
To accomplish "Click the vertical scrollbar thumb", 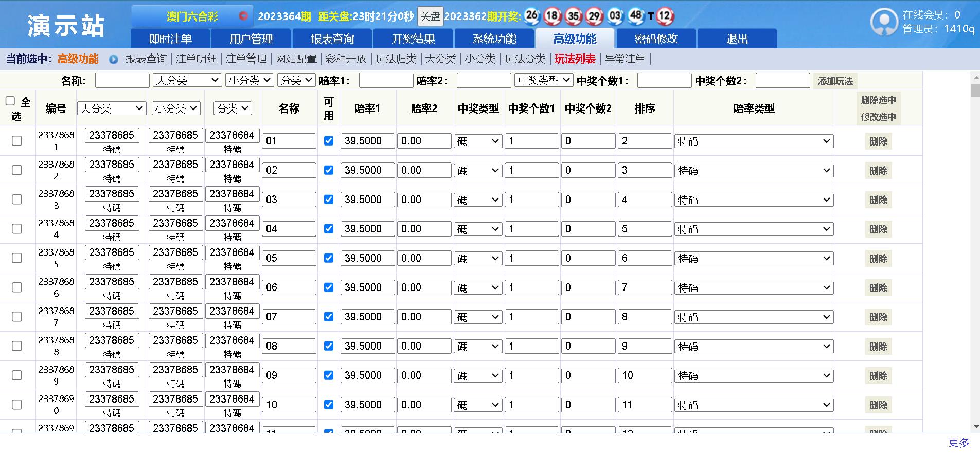I will [x=975, y=90].
